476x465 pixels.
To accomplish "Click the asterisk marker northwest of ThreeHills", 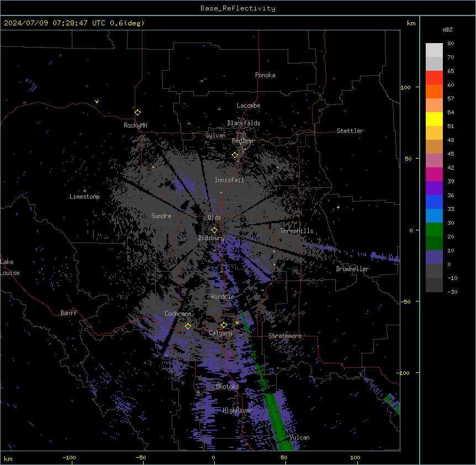I will 277,167.
